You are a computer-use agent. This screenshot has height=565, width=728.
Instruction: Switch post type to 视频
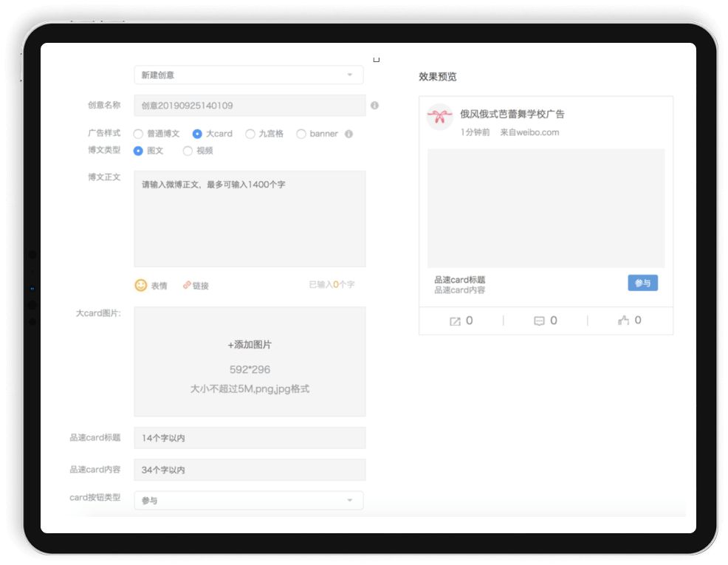(188, 151)
